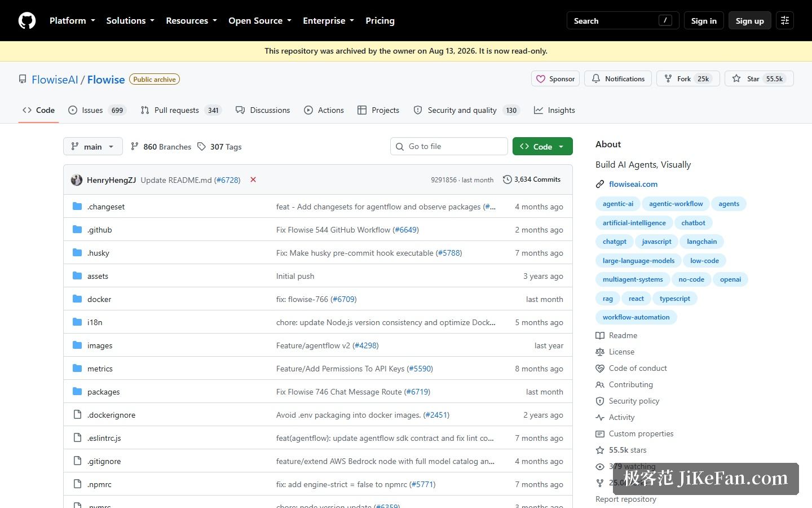Viewport: 812px width, 508px height.
Task: Click the star icon beside 55.5k stars
Action: [600, 450]
